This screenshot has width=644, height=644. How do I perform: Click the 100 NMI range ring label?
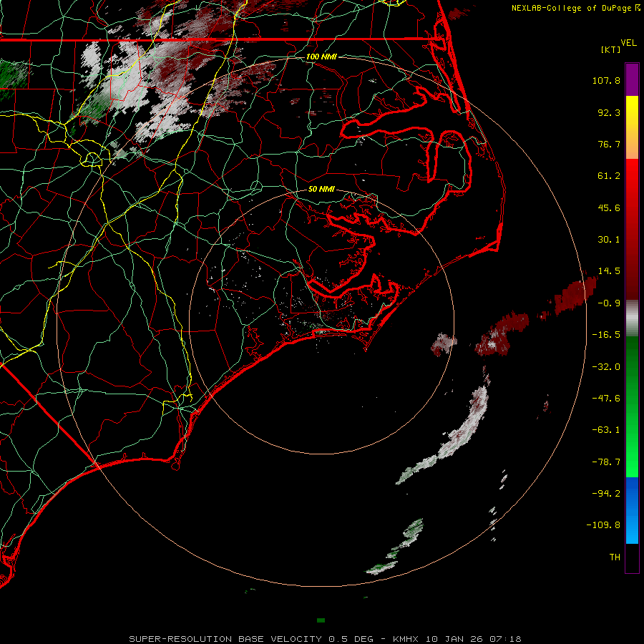tap(321, 57)
